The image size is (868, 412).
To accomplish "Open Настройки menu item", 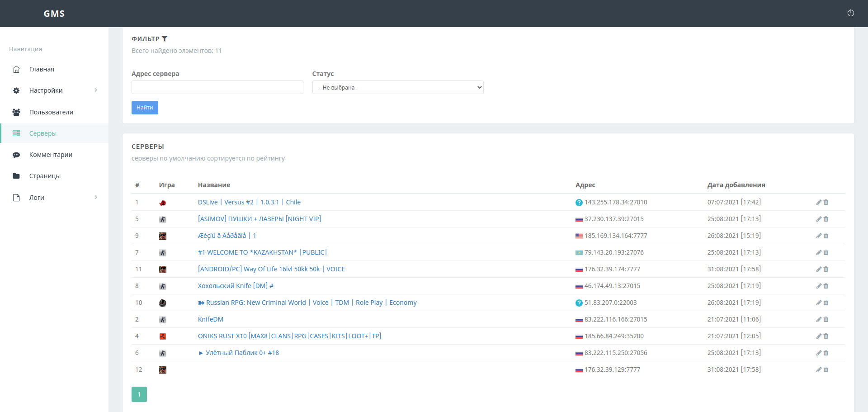I will [46, 90].
